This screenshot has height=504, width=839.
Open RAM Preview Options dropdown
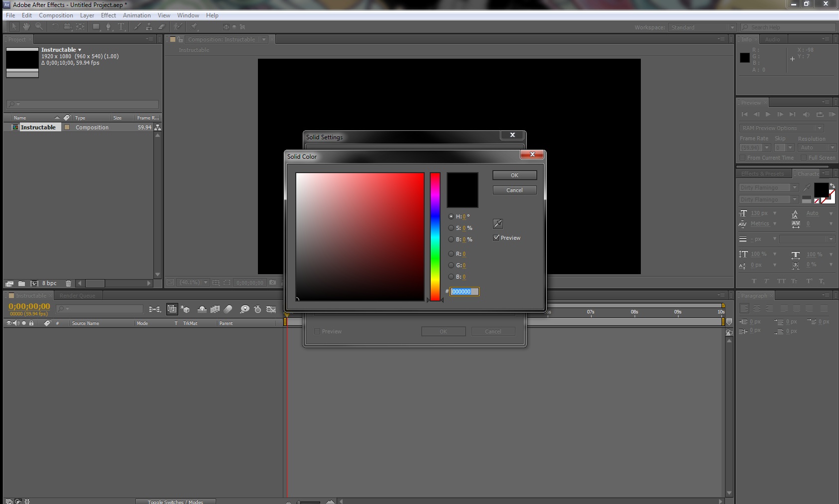(782, 128)
